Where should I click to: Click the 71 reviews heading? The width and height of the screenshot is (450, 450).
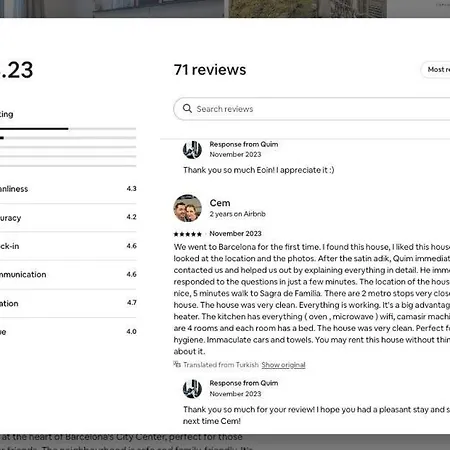click(210, 70)
